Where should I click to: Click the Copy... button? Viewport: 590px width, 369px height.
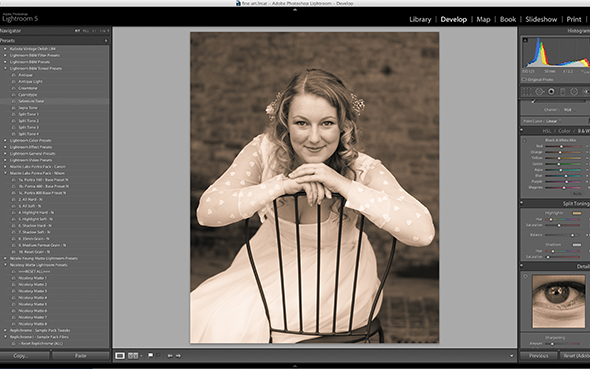[25, 356]
